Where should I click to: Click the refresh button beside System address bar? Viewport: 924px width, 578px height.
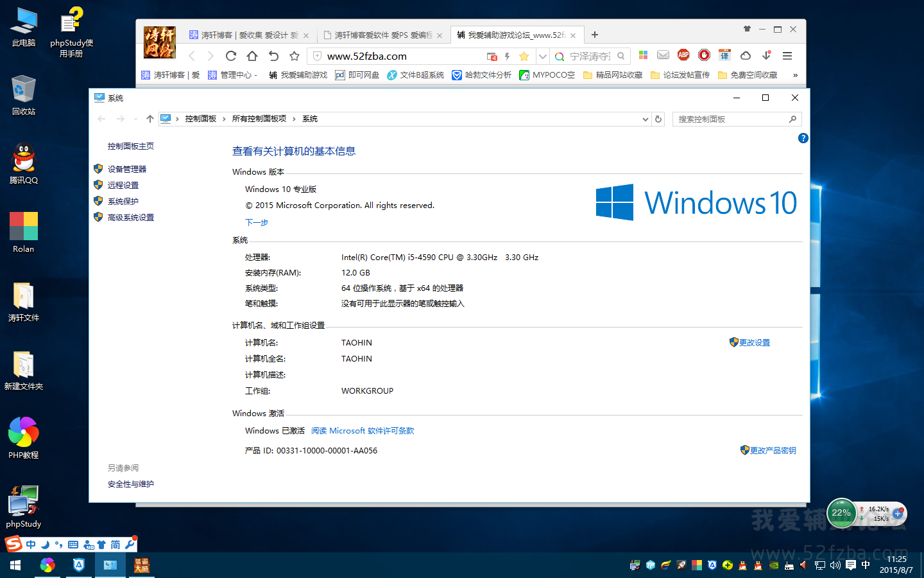658,119
